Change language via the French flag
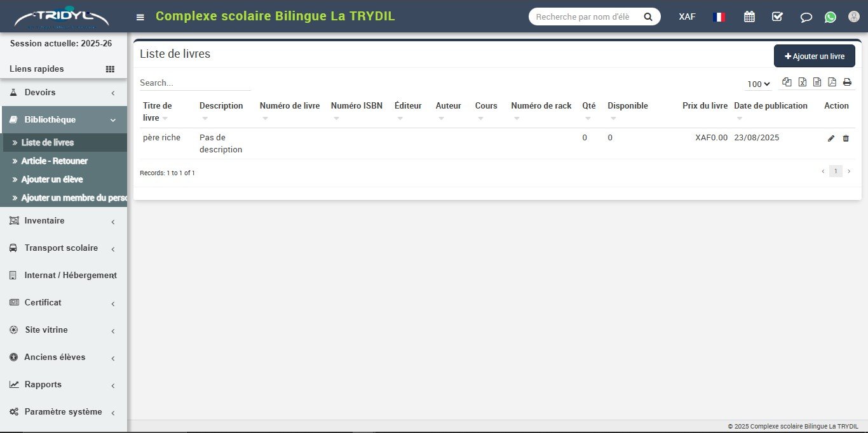Viewport: 868px width, 433px height. (719, 17)
